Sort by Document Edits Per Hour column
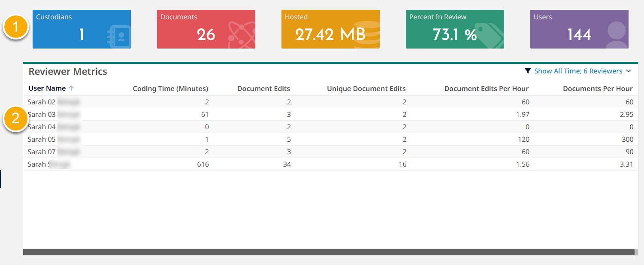Screen dimensions: 644x265 (x=486, y=89)
